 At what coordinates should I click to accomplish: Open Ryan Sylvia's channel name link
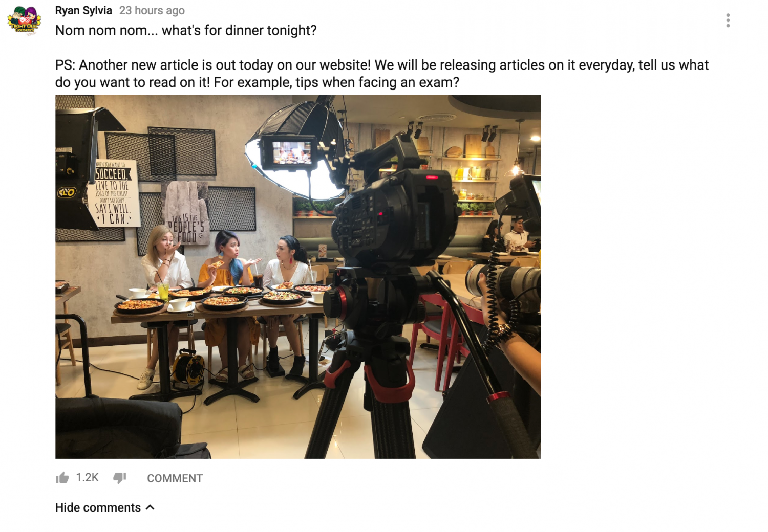83,10
